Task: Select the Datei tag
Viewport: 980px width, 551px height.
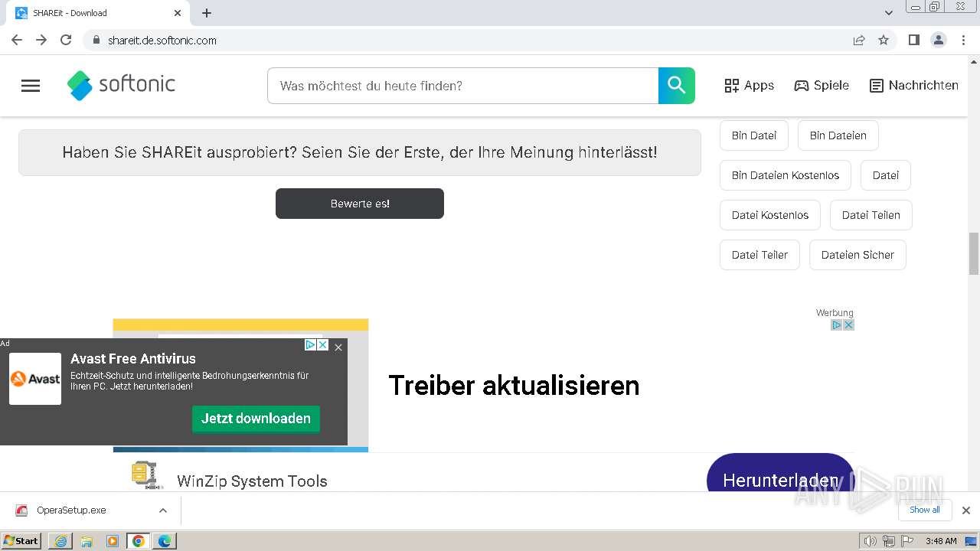Action: [886, 175]
